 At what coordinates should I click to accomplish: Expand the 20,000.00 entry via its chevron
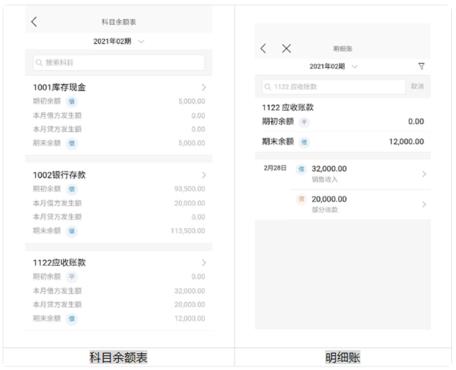[424, 204]
